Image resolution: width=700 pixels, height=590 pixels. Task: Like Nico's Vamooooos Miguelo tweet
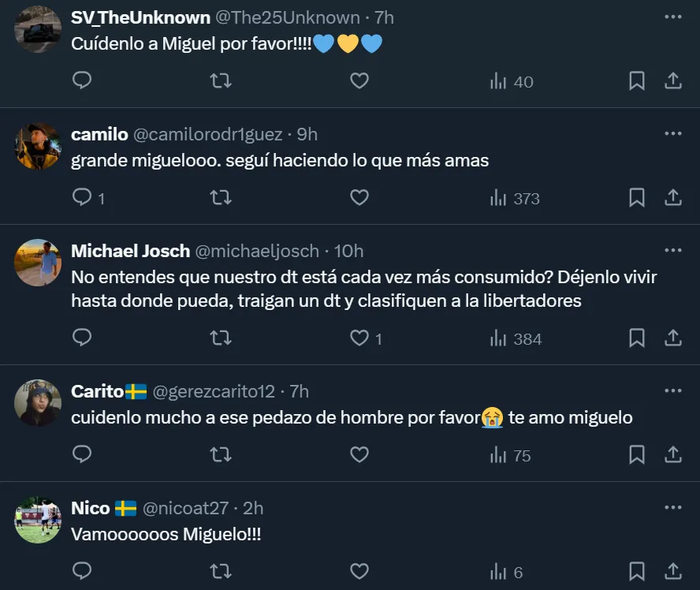359,571
